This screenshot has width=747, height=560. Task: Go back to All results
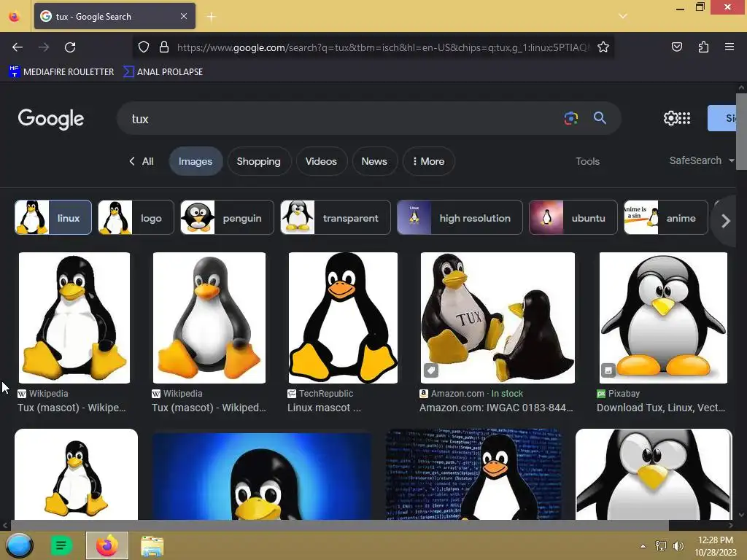[141, 161]
